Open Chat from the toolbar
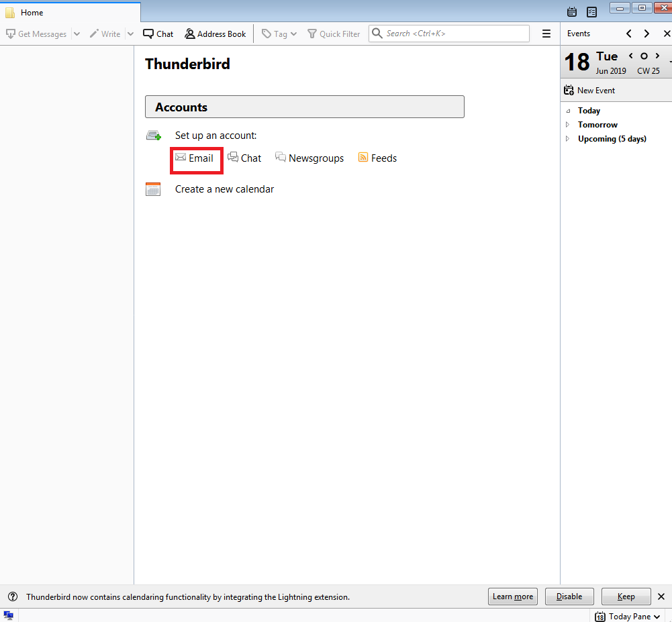Image resolution: width=672 pixels, height=622 pixels. (158, 34)
